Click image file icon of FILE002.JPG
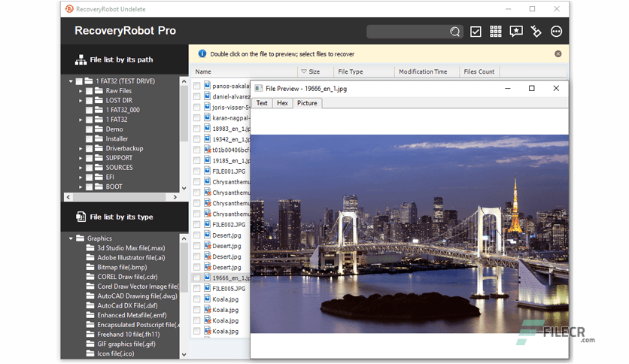The height and width of the screenshot is (364, 629). pos(207,224)
